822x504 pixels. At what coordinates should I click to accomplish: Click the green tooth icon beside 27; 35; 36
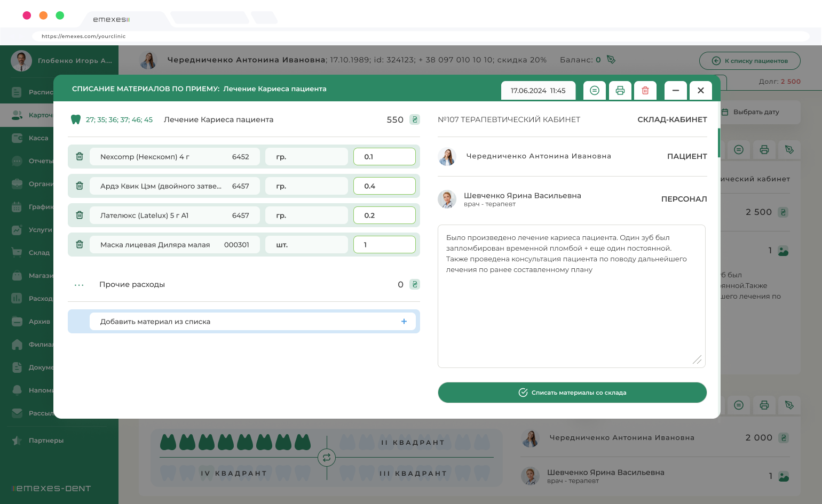point(76,119)
